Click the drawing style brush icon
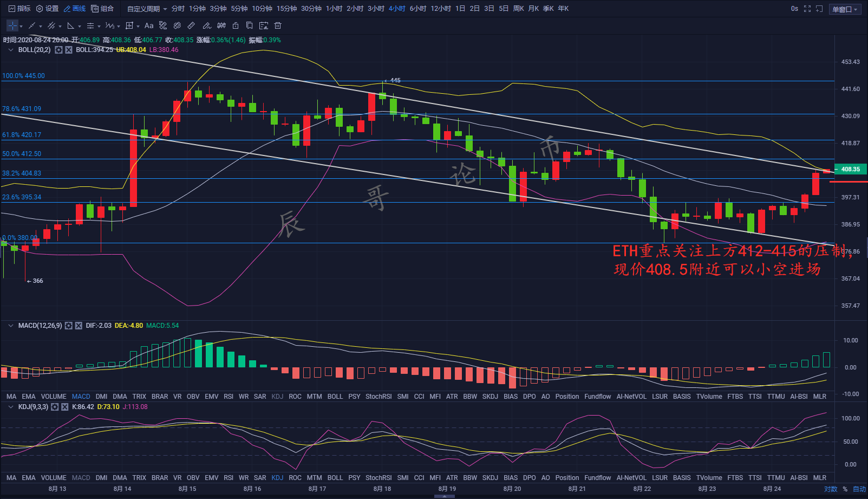868x499 pixels. coord(163,25)
